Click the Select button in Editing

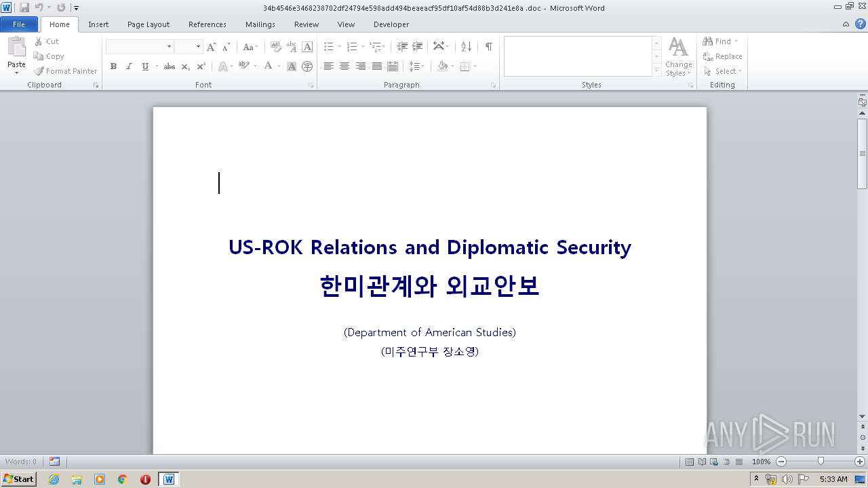click(x=723, y=71)
